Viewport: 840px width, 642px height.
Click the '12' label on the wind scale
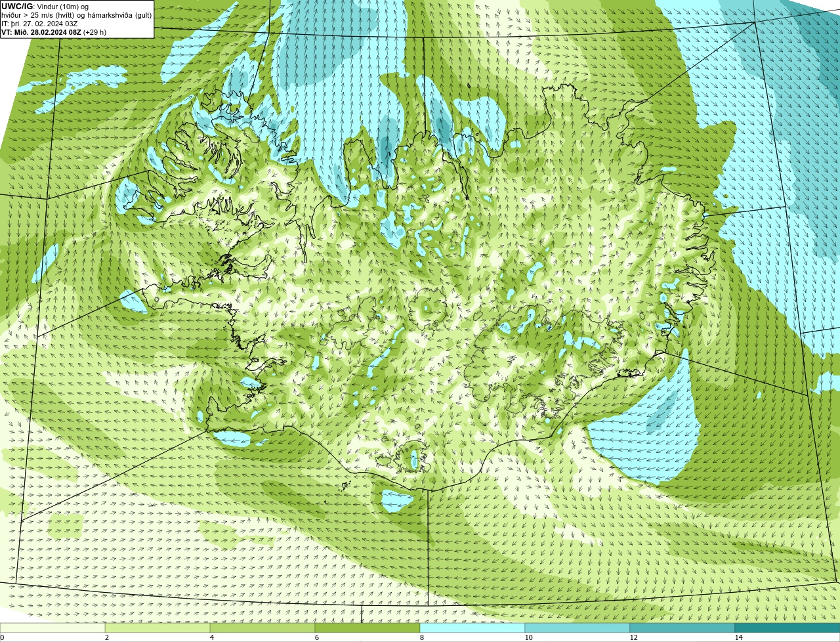[x=633, y=637]
